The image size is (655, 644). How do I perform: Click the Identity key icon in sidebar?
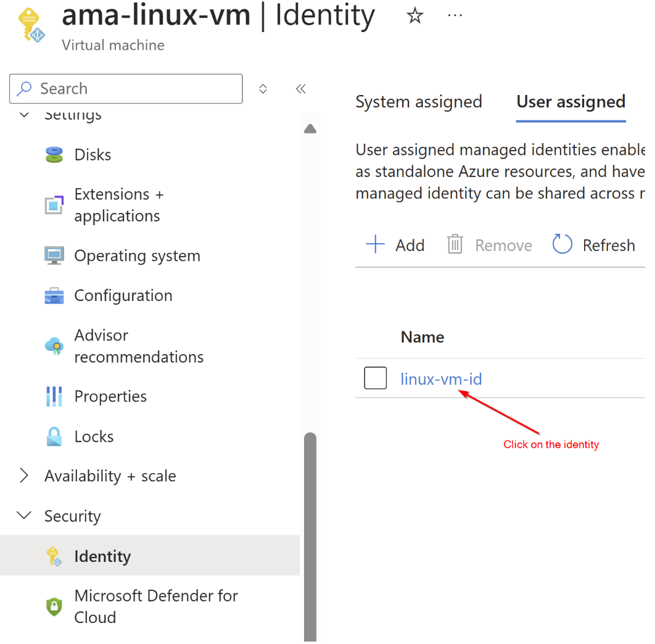click(x=54, y=556)
